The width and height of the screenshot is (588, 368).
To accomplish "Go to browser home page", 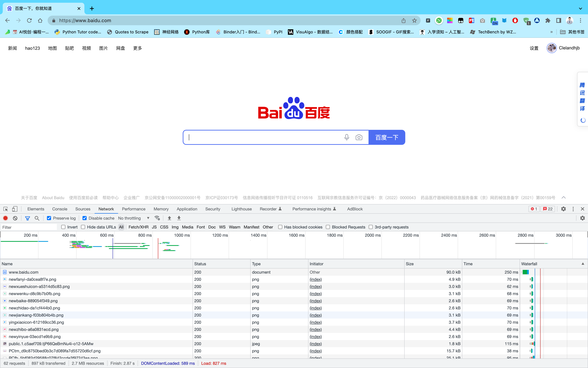I will [40, 20].
